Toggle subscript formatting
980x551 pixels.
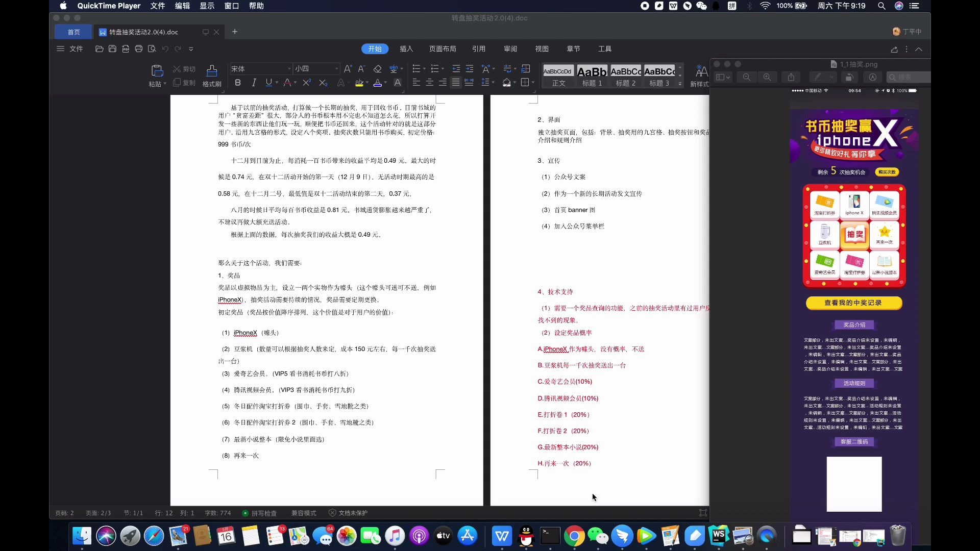[323, 83]
